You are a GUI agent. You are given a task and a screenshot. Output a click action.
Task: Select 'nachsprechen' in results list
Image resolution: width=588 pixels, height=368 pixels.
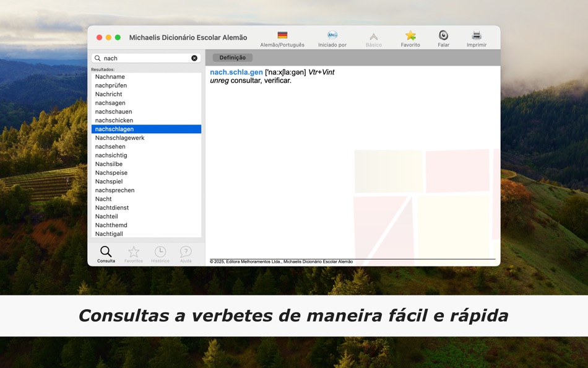click(x=146, y=190)
